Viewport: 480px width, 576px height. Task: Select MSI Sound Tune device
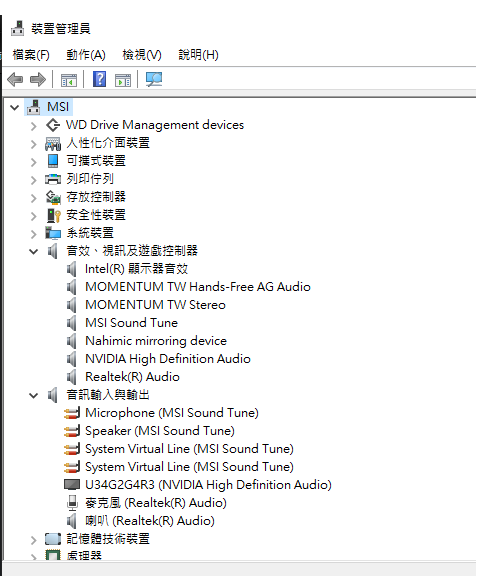click(x=131, y=323)
